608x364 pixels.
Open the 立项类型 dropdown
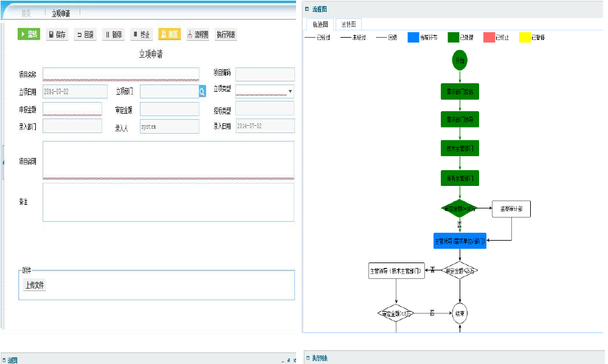tap(291, 91)
